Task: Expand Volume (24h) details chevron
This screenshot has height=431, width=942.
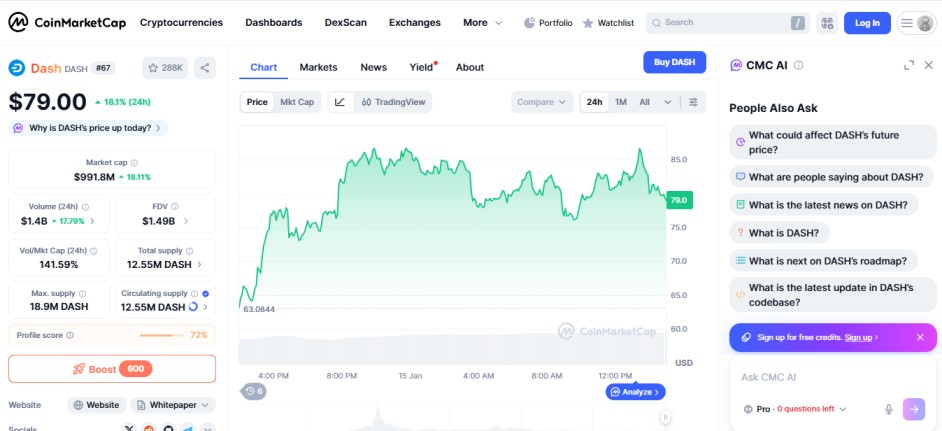Action: 92,221
